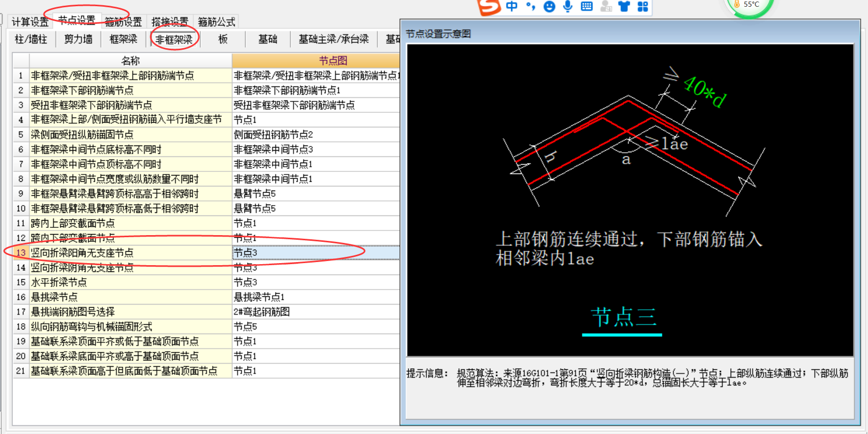This screenshot has width=868, height=434.
Task: Select row 非框架梁中间节点宽度或纵筋数量不同时
Action: click(x=131, y=179)
